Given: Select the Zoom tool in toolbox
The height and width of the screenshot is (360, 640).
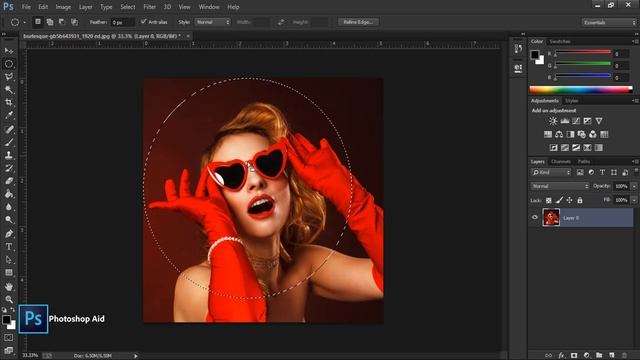Looking at the screenshot, I should pos(9,300).
